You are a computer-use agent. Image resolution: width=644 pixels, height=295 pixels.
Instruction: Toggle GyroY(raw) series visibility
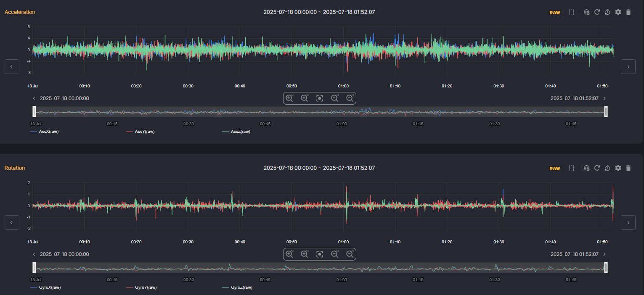coord(141,287)
